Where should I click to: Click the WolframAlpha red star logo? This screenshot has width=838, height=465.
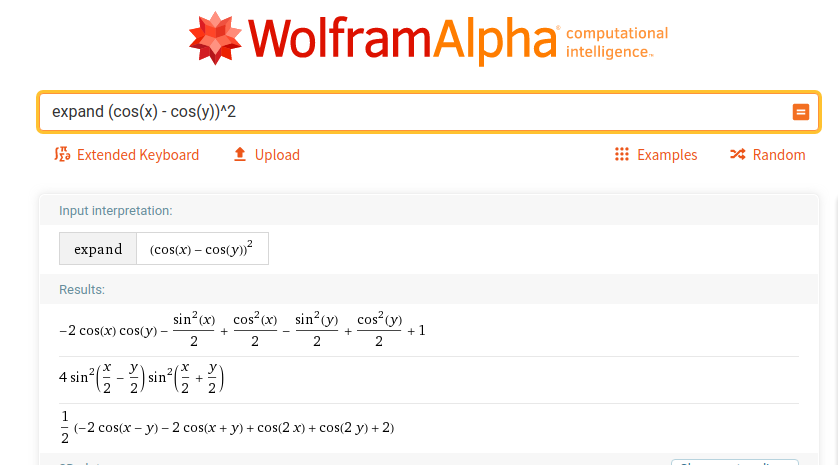(x=214, y=39)
